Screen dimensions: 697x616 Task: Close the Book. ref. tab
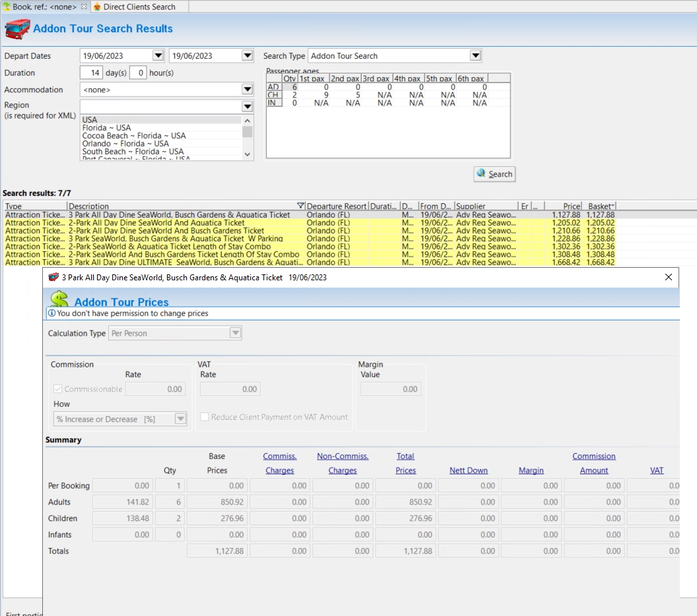tap(84, 7)
